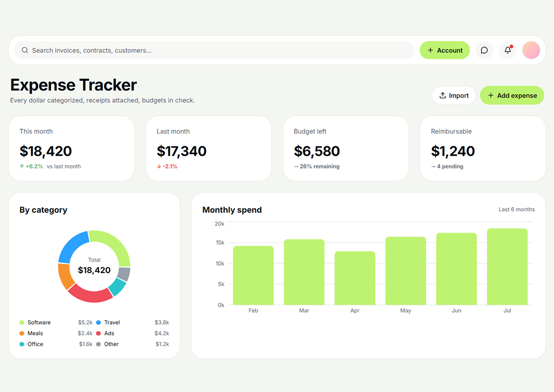Open the notifications bell icon

pos(508,50)
